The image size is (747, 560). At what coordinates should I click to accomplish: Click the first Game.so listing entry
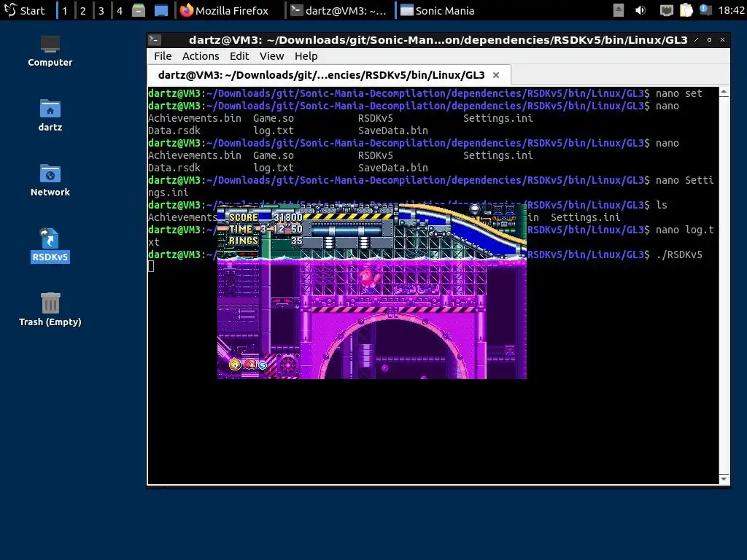click(x=274, y=118)
